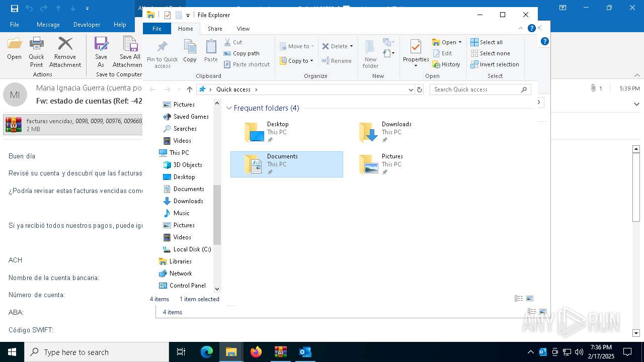Click Invert selection

click(x=495, y=64)
